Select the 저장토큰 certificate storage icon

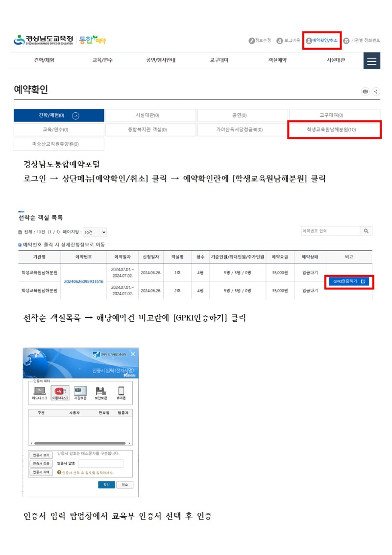[80, 391]
